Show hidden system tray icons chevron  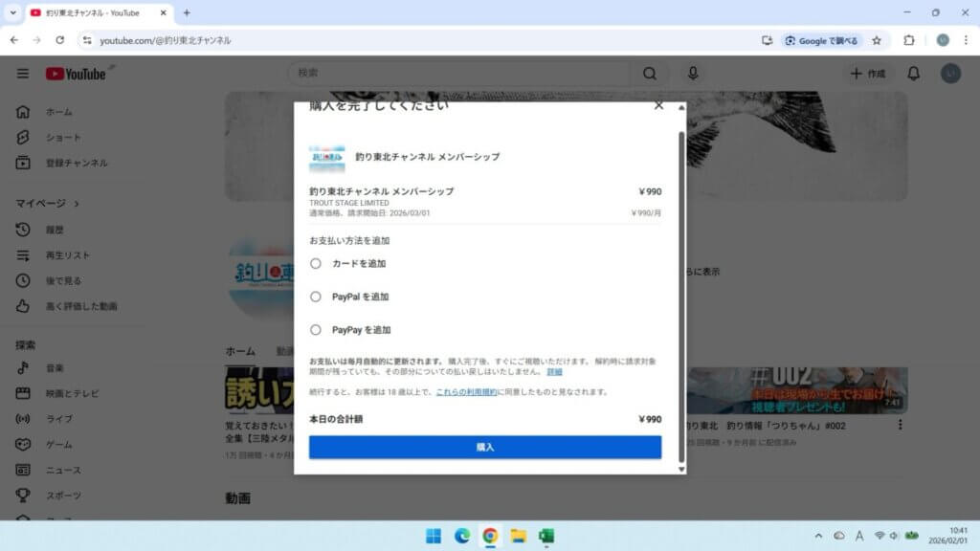(818, 536)
